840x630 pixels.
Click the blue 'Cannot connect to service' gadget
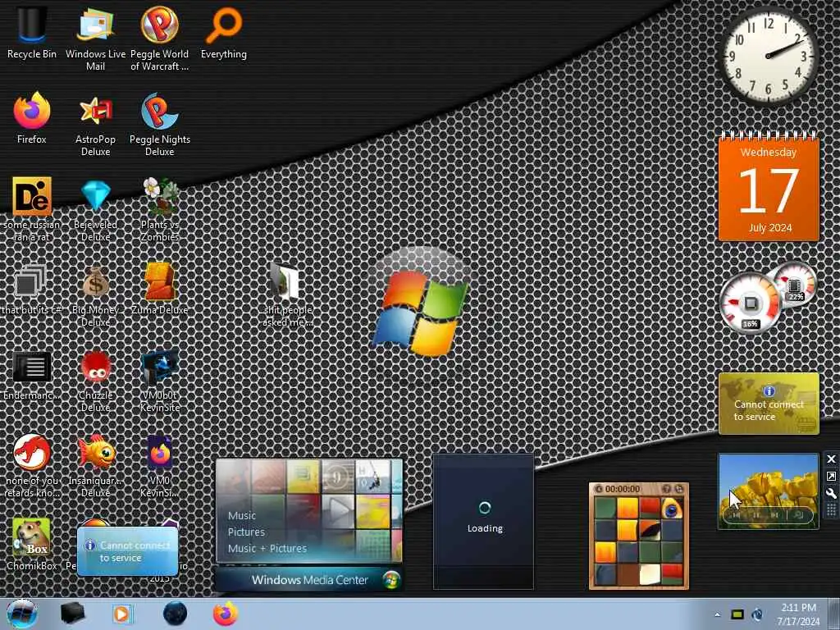click(x=127, y=551)
